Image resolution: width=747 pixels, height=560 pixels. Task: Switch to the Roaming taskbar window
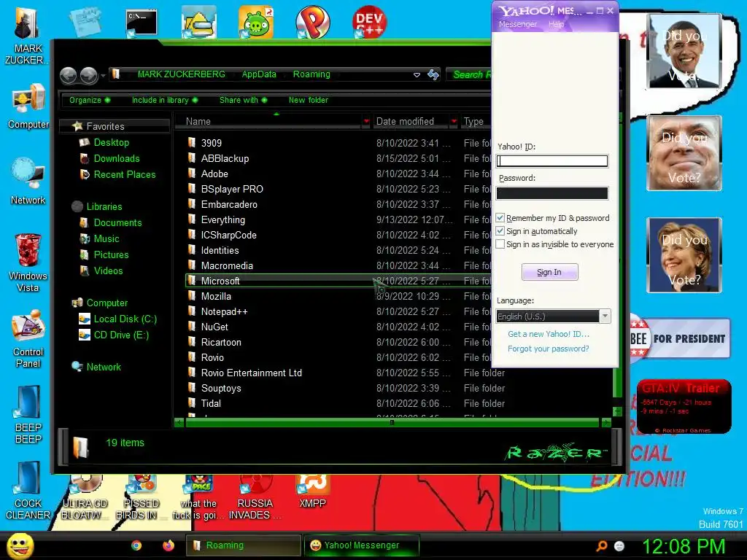point(244,545)
